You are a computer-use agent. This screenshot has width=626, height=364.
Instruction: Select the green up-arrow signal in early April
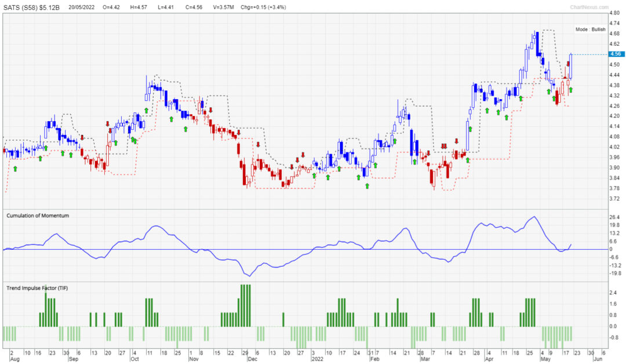(487, 110)
